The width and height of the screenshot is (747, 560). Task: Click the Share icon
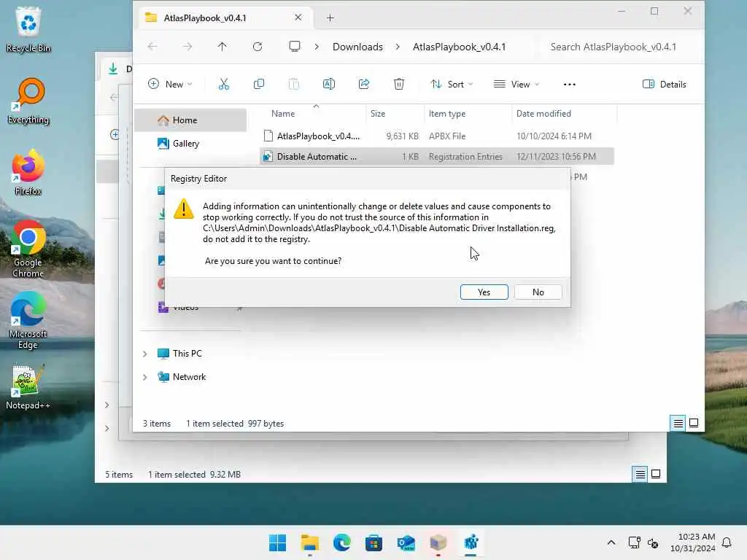point(364,85)
